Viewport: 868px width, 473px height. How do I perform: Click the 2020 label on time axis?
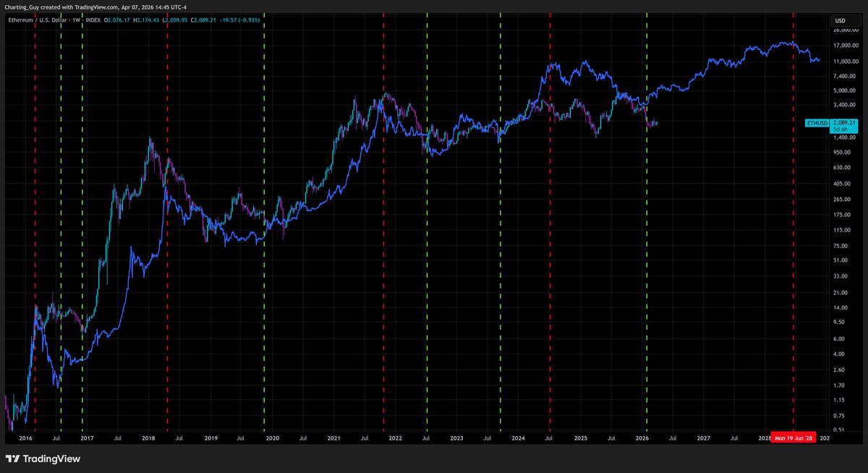272,438
